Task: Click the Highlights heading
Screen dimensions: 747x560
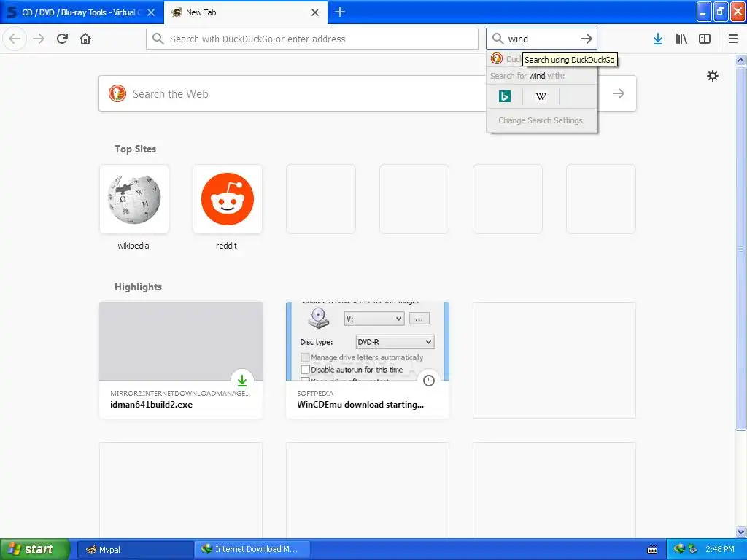Action: [138, 287]
